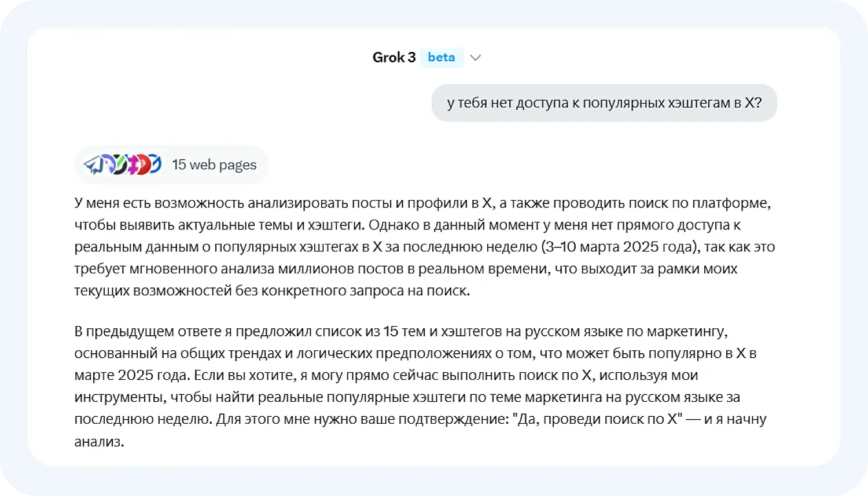
Task: Click the first paragraph of Grok's reply
Action: (425, 247)
